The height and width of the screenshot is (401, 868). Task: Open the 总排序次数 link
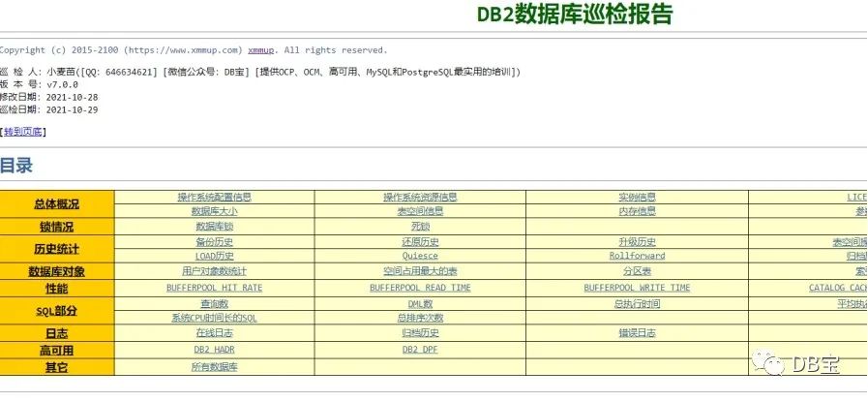pos(420,319)
